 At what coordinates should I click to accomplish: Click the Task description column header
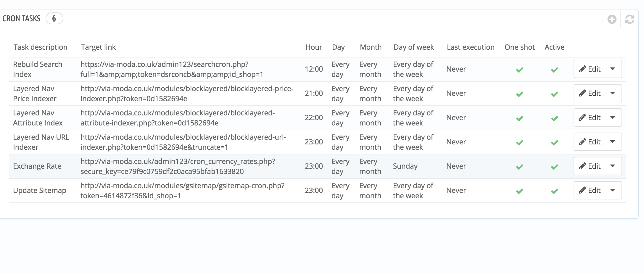click(40, 47)
